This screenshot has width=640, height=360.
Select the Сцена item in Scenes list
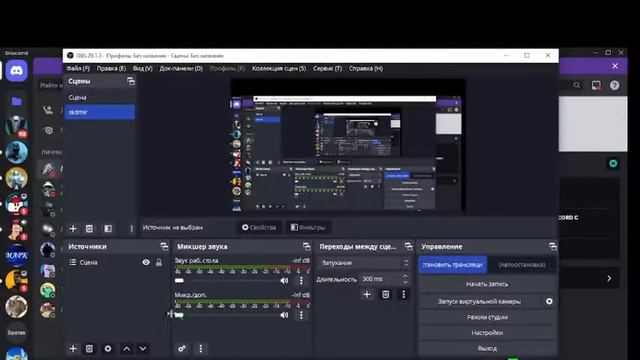click(100, 97)
